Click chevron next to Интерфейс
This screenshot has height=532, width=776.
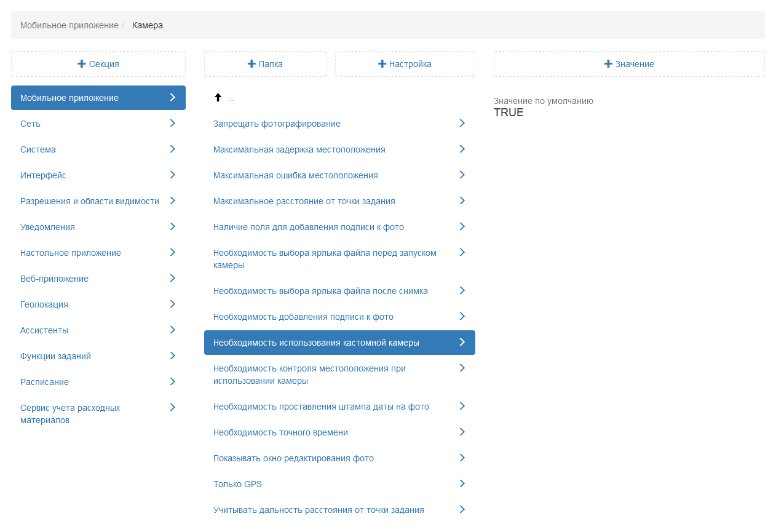click(173, 175)
